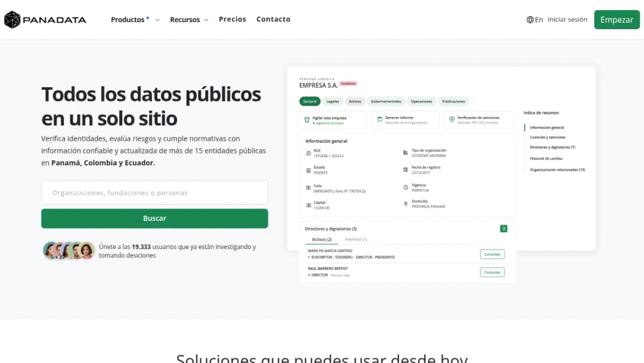This screenshot has height=363, width=644.
Task: Click the red status badge by EMPRESA S.A.
Action: coord(348,84)
